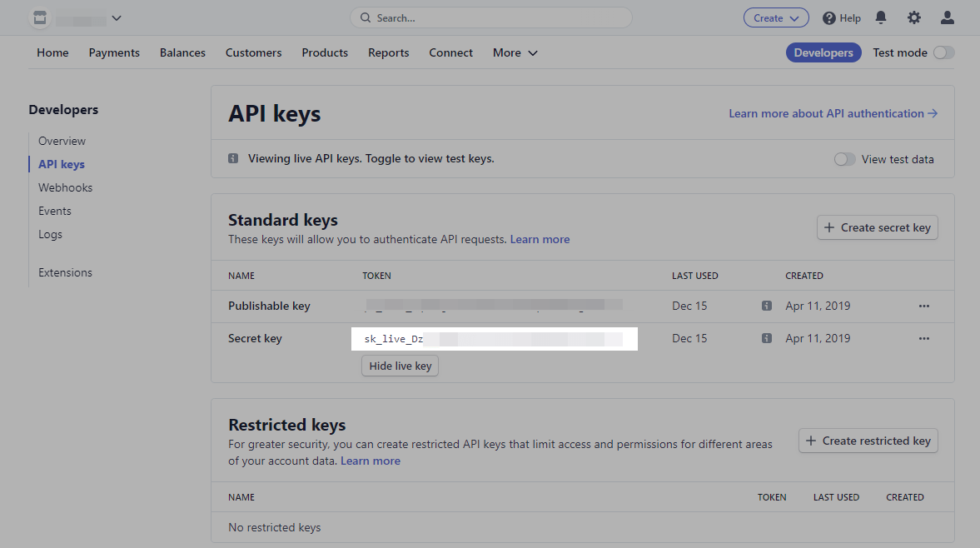The image size is (980, 548).
Task: Open the user profile icon
Action: [x=947, y=17]
